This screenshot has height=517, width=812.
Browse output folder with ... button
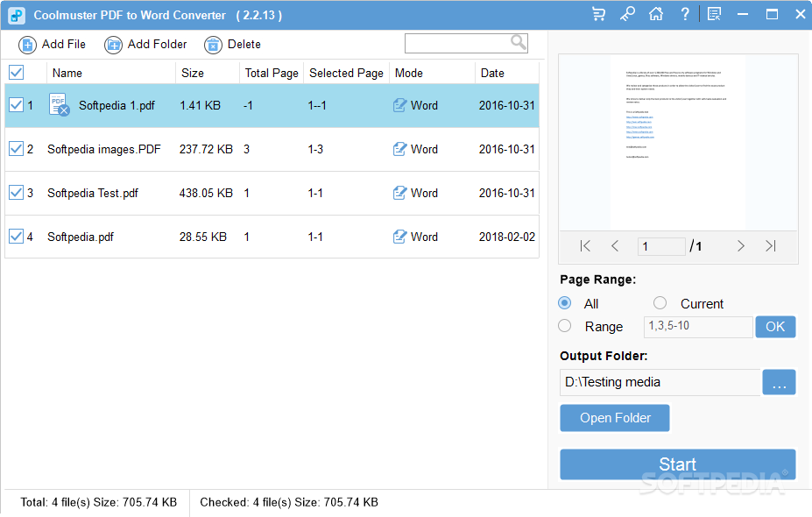[x=779, y=382]
